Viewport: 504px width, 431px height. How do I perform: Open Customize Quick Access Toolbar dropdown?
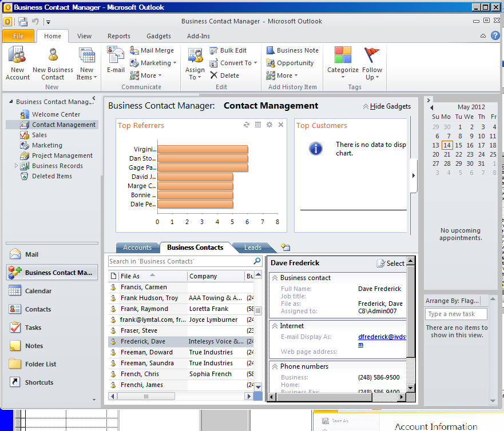(48, 22)
